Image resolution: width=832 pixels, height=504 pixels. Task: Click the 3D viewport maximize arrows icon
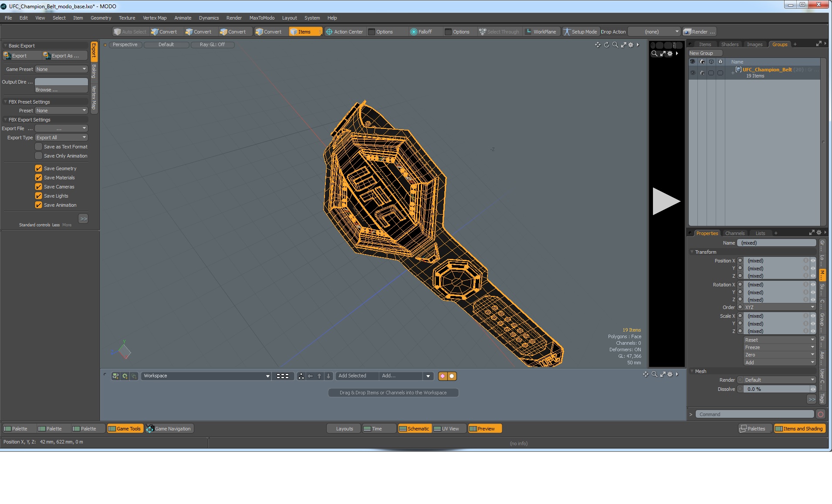point(623,45)
